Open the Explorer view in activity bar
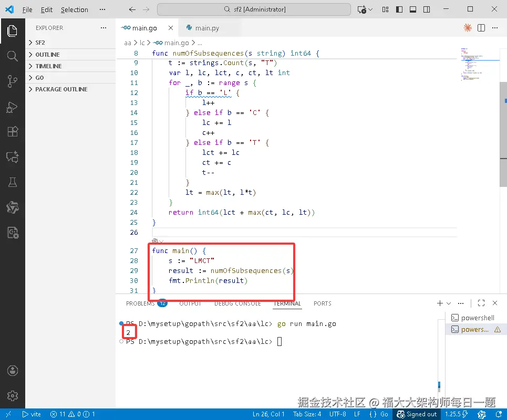 click(12, 31)
